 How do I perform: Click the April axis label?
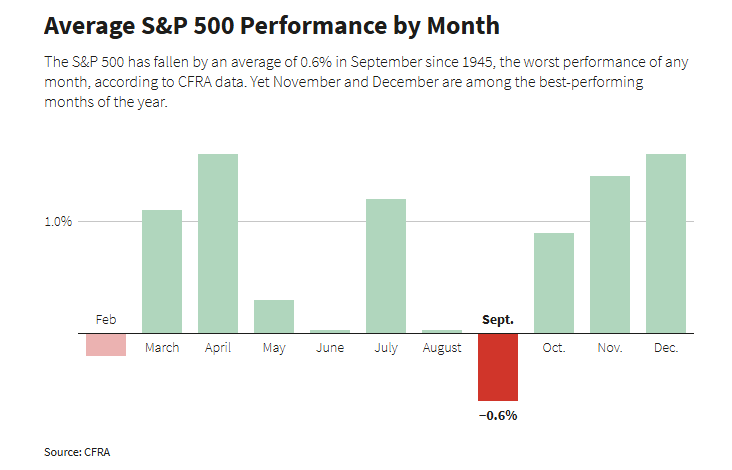(x=218, y=348)
